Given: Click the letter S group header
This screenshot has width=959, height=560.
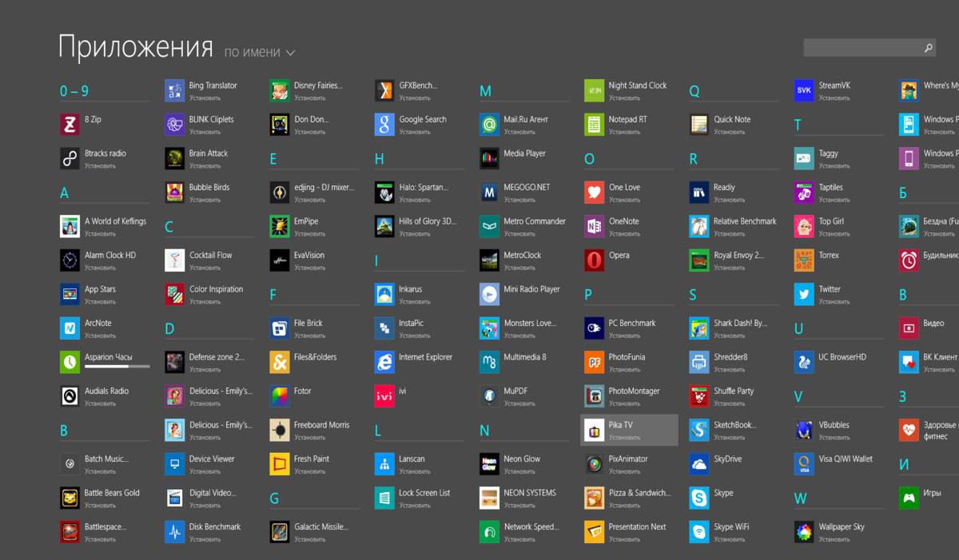Looking at the screenshot, I should coord(693,296).
